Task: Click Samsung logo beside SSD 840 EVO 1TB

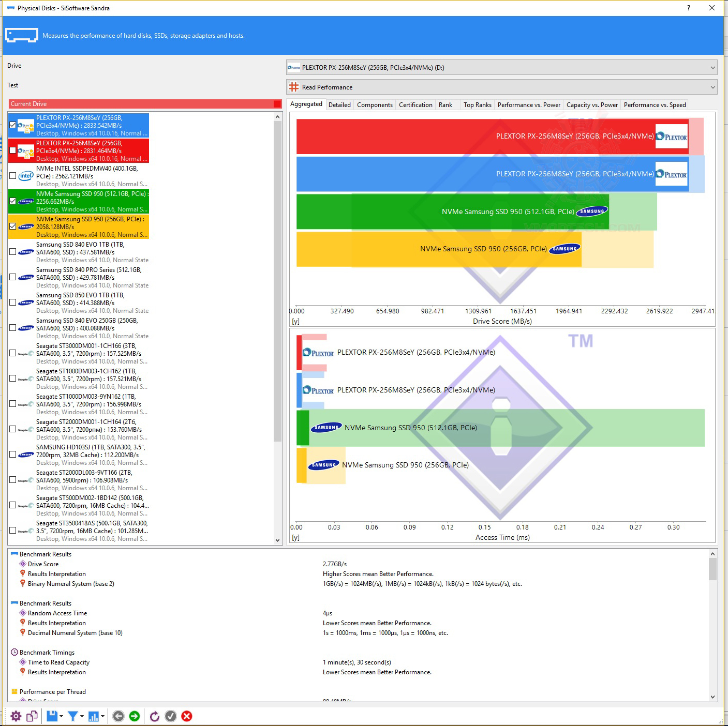Action: [x=26, y=252]
